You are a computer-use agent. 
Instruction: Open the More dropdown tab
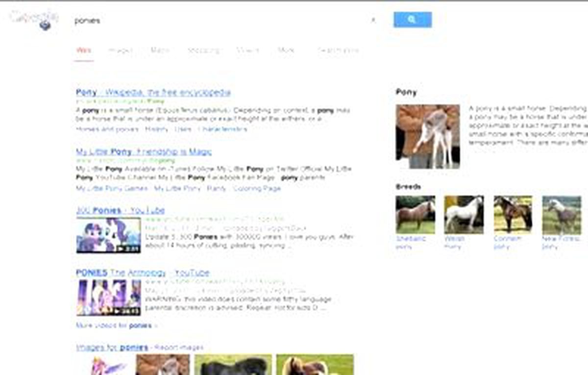point(287,50)
